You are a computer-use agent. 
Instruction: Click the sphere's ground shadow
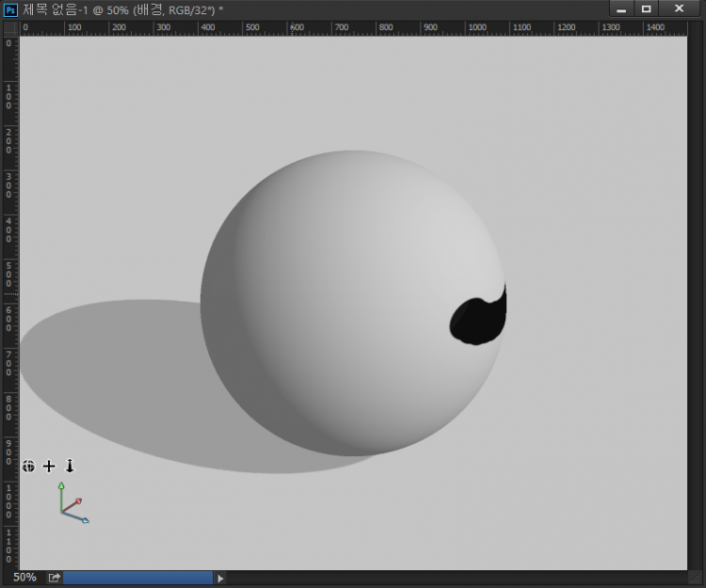click(113, 376)
